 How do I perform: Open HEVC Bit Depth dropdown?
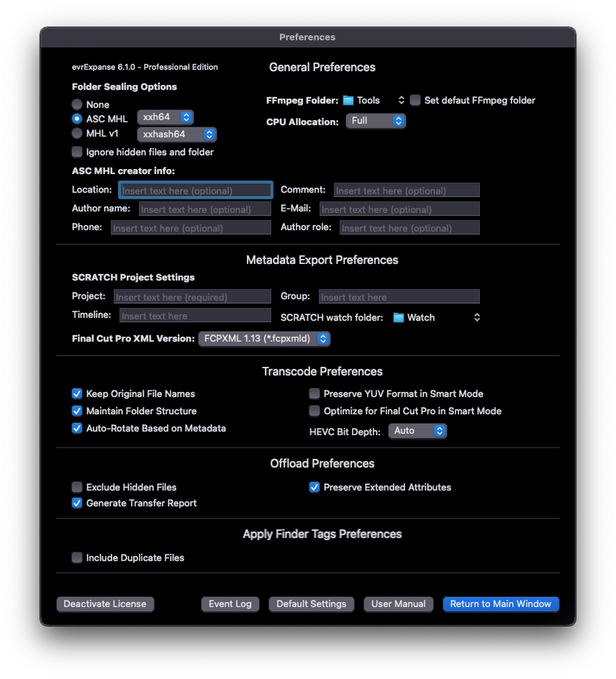(417, 431)
